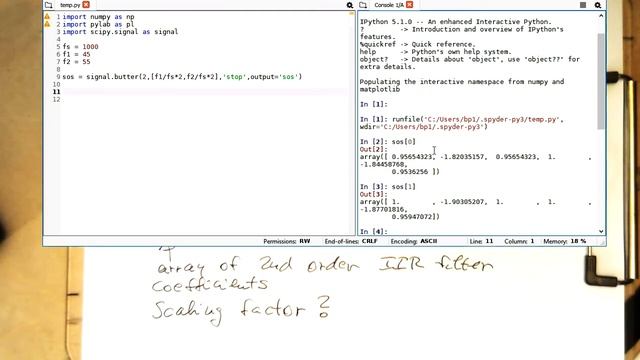This screenshot has width=640, height=360.
Task: Click the 'fs = 1000' code line
Action: [x=80, y=47]
